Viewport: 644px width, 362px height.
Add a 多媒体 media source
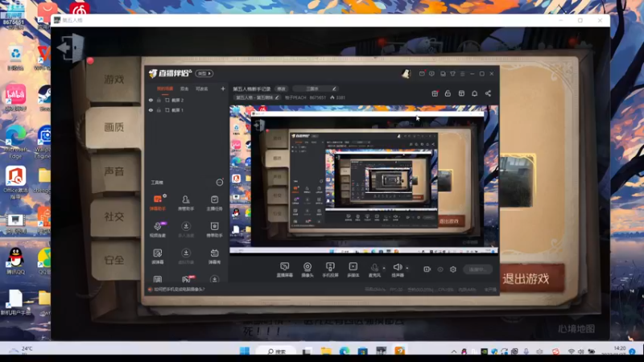[x=353, y=269]
